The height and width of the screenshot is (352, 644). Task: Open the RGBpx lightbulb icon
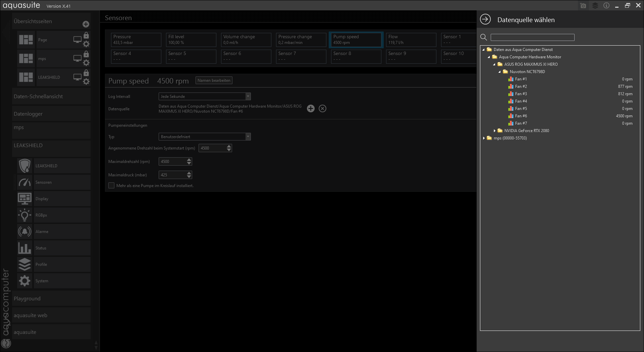click(25, 215)
